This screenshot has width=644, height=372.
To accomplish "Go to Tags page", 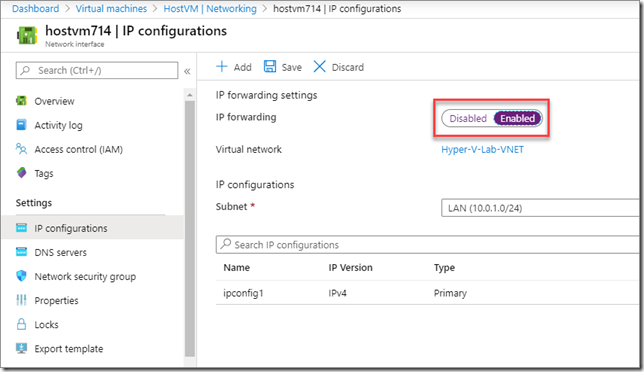I will pos(44,174).
